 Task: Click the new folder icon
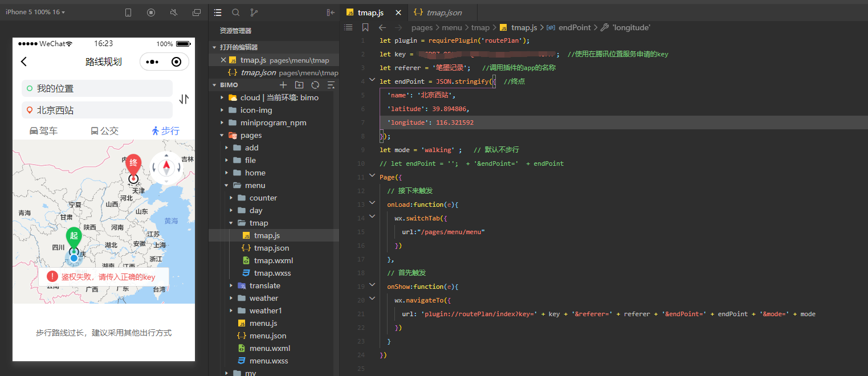pos(299,85)
